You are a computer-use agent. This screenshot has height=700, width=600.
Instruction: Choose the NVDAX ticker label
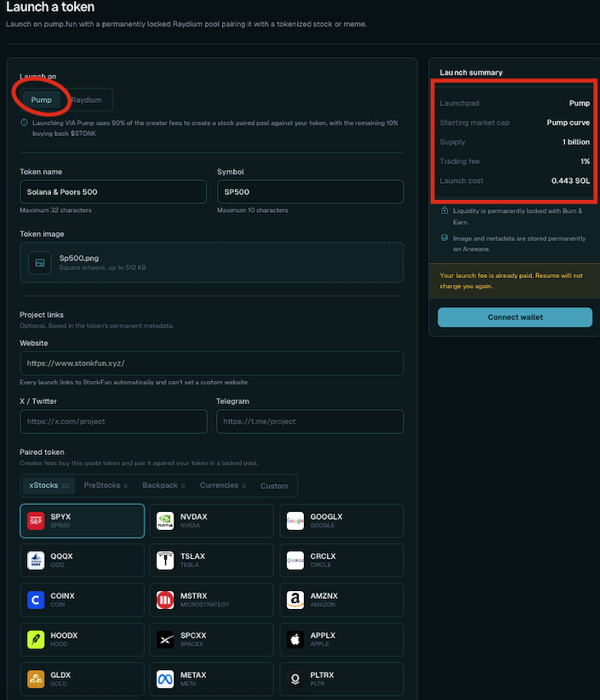coord(193,516)
